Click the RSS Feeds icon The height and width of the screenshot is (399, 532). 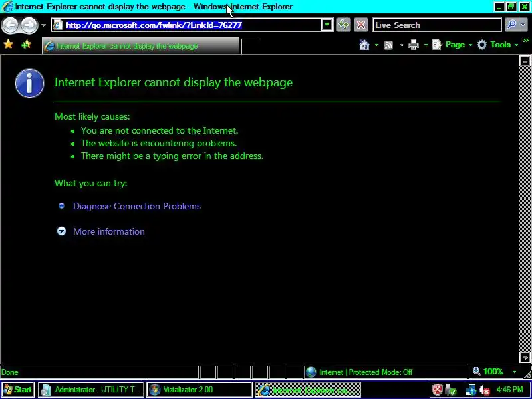coord(388,45)
